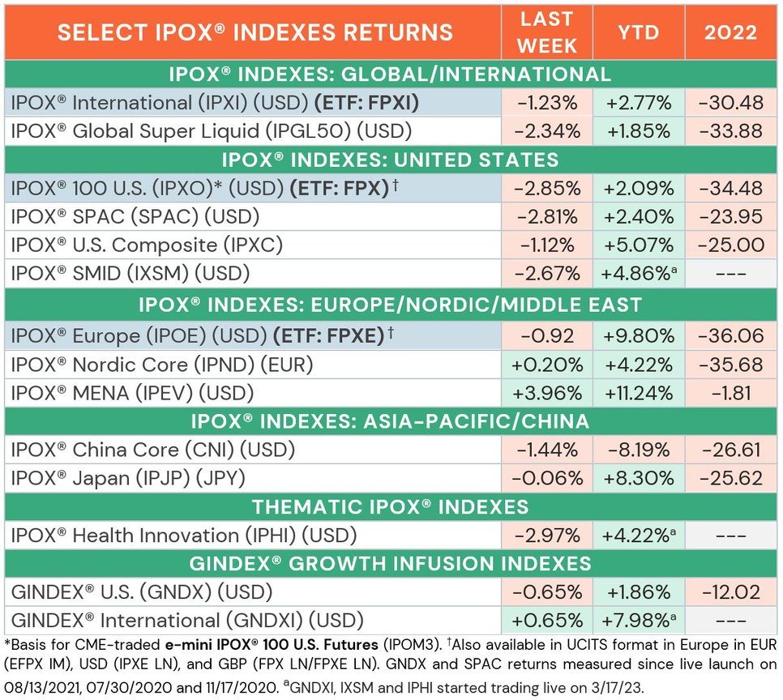The width and height of the screenshot is (783, 700).
Task: Select the IPOX China Core YTD value -8.19%
Action: pyautogui.click(x=638, y=450)
